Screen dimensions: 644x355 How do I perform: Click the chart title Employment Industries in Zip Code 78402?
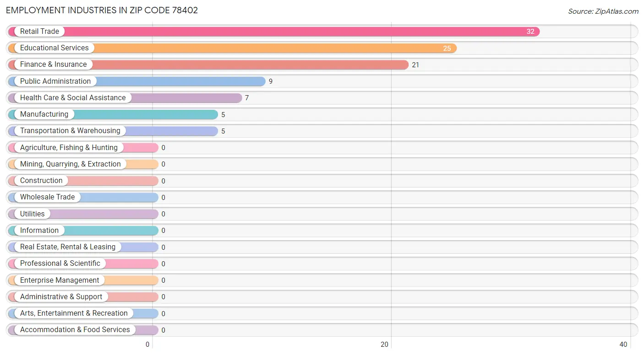click(x=102, y=10)
